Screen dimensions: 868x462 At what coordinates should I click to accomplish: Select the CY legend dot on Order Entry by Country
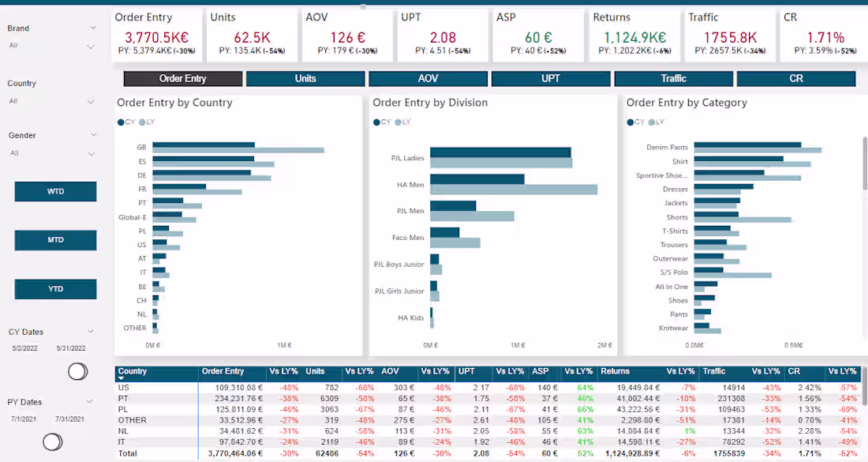tap(119, 122)
